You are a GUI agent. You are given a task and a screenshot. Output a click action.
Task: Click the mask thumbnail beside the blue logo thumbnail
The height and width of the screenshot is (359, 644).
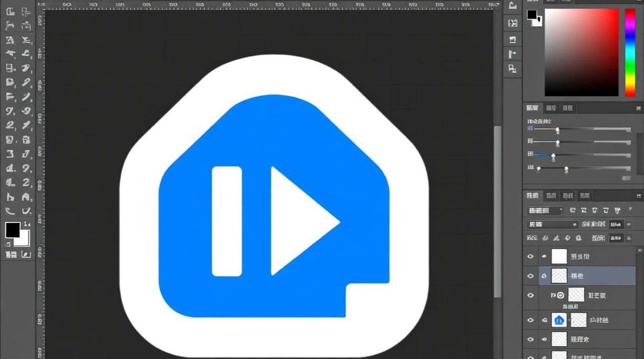(579, 320)
